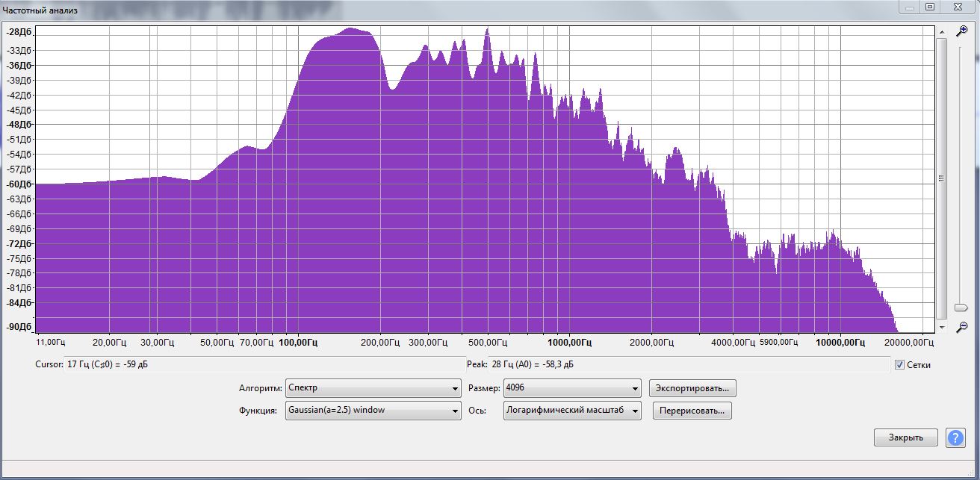
Task: Click the vertical zoom slider handle
Action: pos(961,308)
